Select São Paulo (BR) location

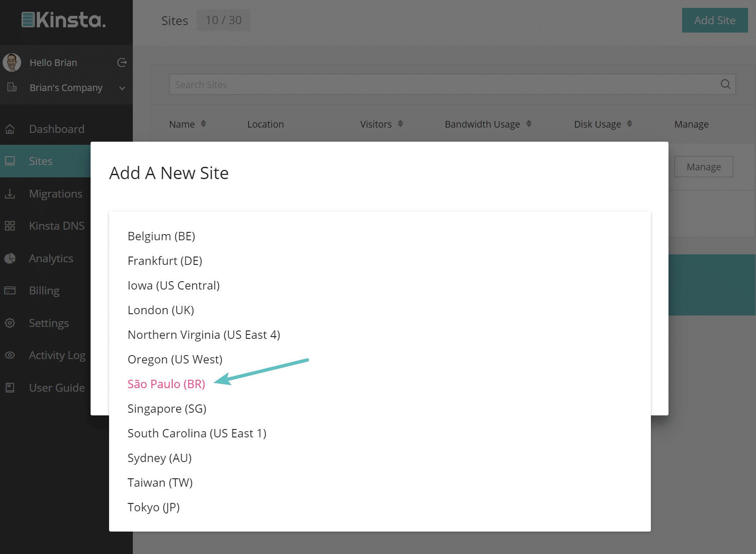pos(166,384)
